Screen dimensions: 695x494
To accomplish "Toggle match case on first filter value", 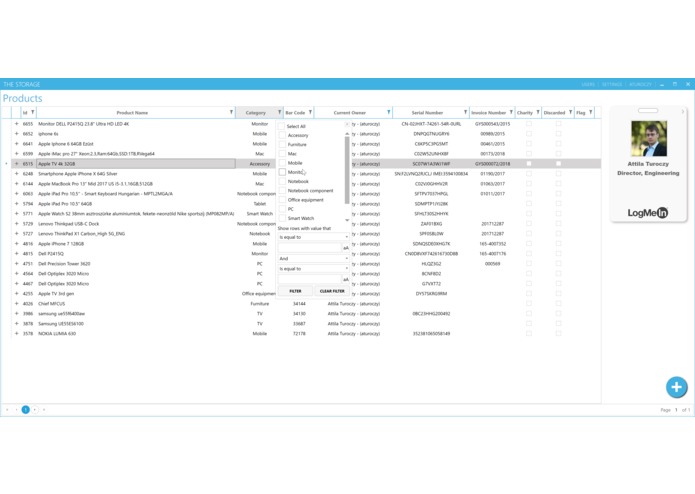I will coord(346,248).
